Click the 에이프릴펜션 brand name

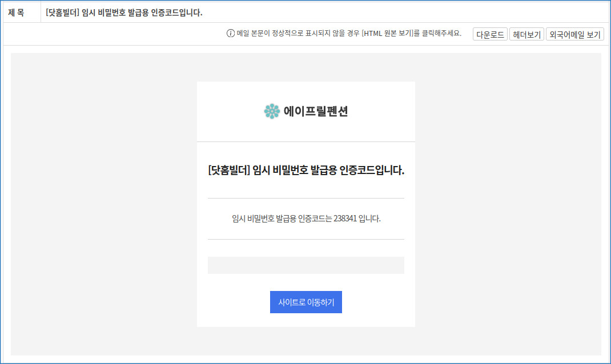(315, 112)
